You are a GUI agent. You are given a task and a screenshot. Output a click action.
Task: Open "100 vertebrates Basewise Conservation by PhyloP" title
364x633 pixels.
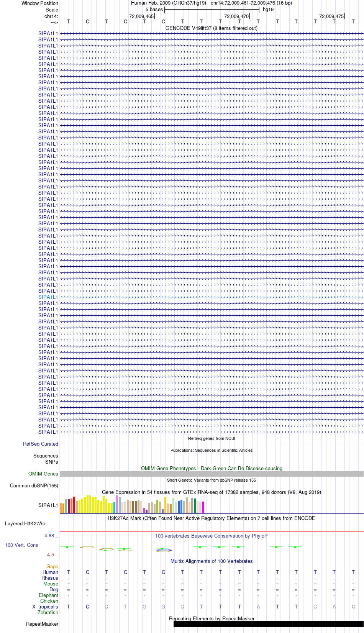[212, 536]
